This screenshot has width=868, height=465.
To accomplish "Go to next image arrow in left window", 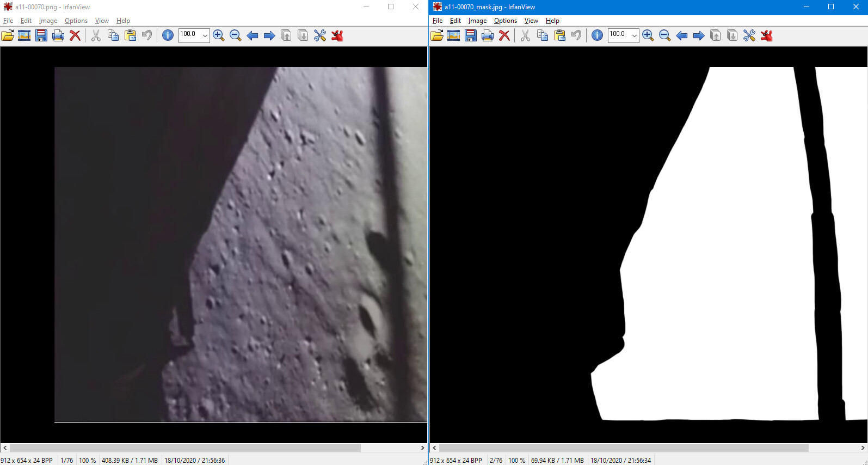I will tap(269, 35).
